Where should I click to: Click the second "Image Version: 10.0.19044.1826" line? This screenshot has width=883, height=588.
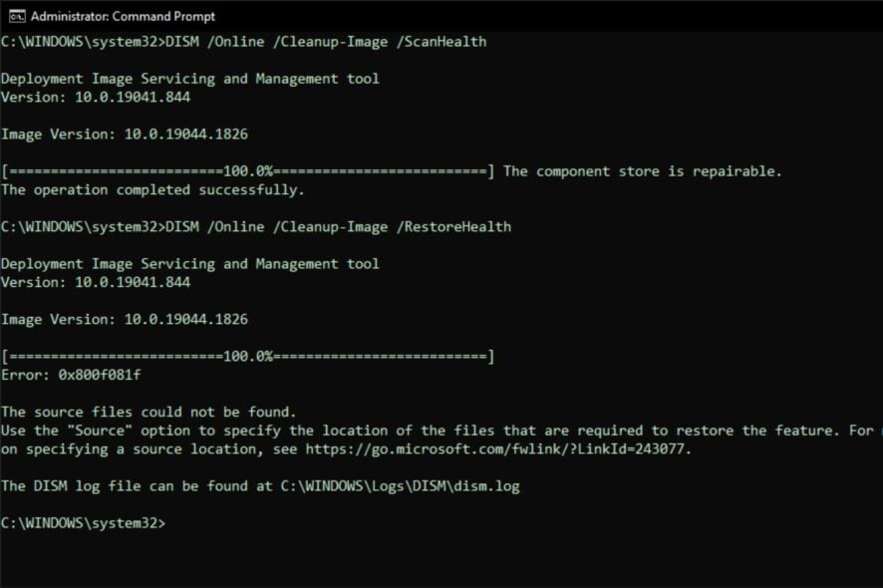[124, 319]
